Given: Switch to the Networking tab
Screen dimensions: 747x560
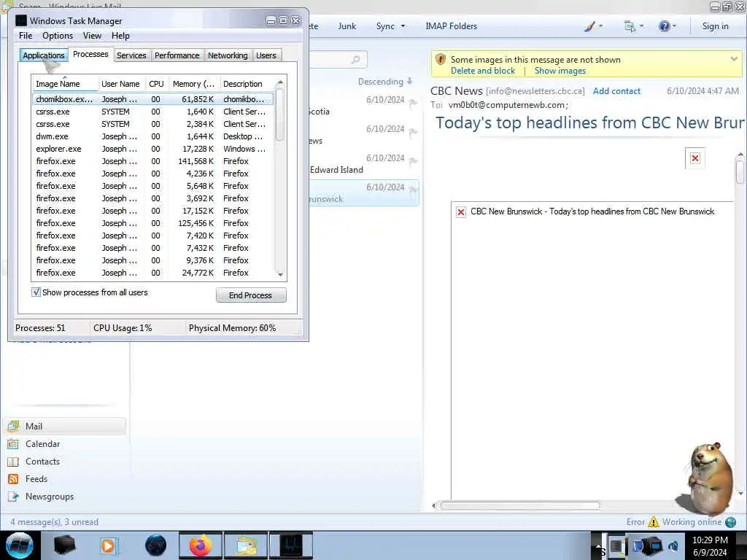Looking at the screenshot, I should (x=228, y=55).
